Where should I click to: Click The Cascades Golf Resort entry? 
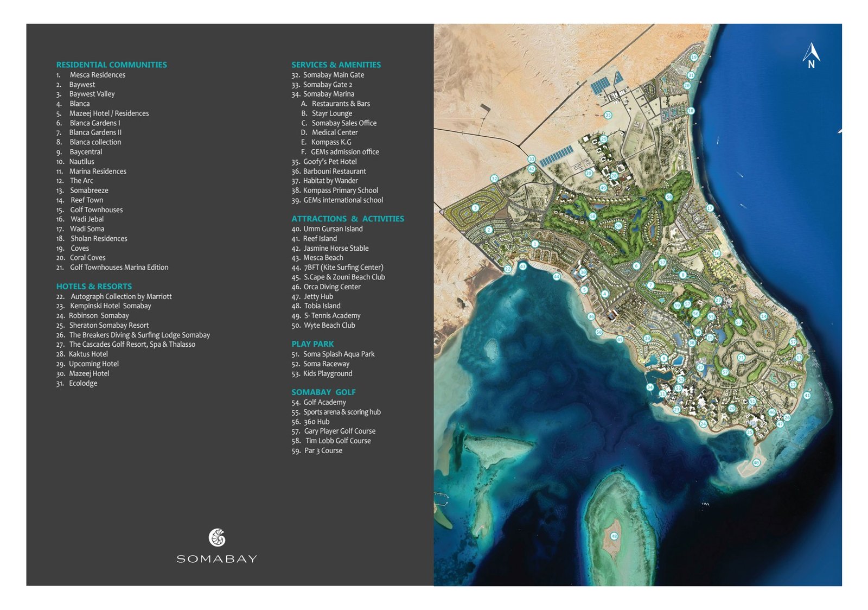[126, 345]
